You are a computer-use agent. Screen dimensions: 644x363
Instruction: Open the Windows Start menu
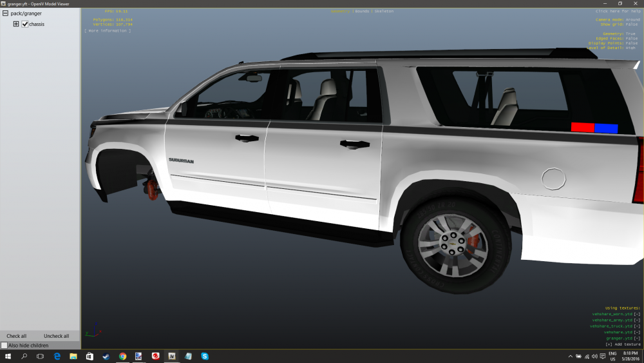point(8,357)
